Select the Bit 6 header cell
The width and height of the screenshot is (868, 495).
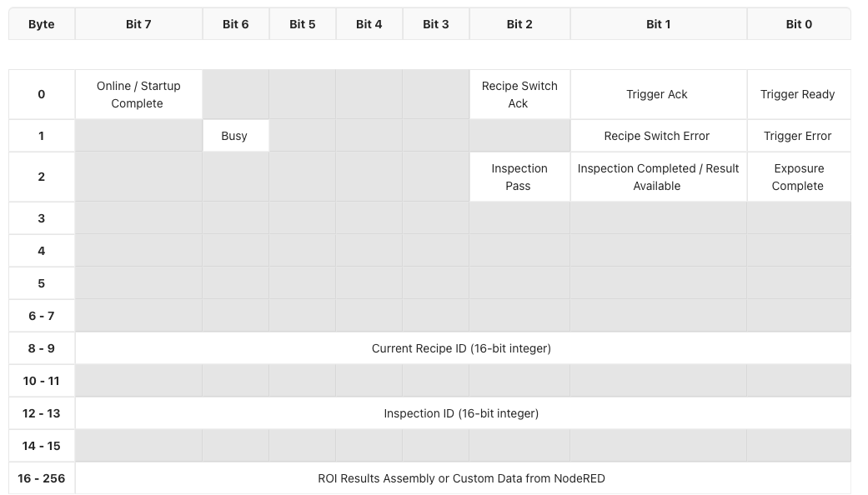point(235,24)
